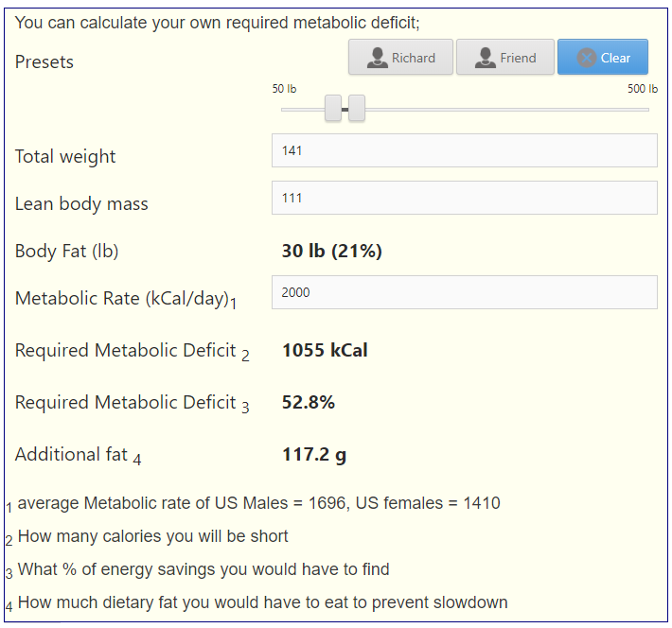Click the right weight slider handle
Screen dimensions: 672x628
click(x=357, y=108)
